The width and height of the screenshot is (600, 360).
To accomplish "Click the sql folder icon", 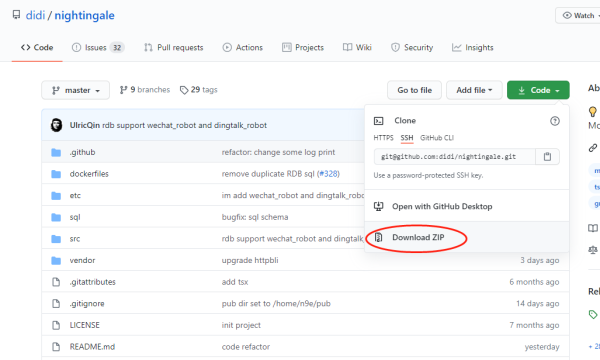I will point(56,217).
